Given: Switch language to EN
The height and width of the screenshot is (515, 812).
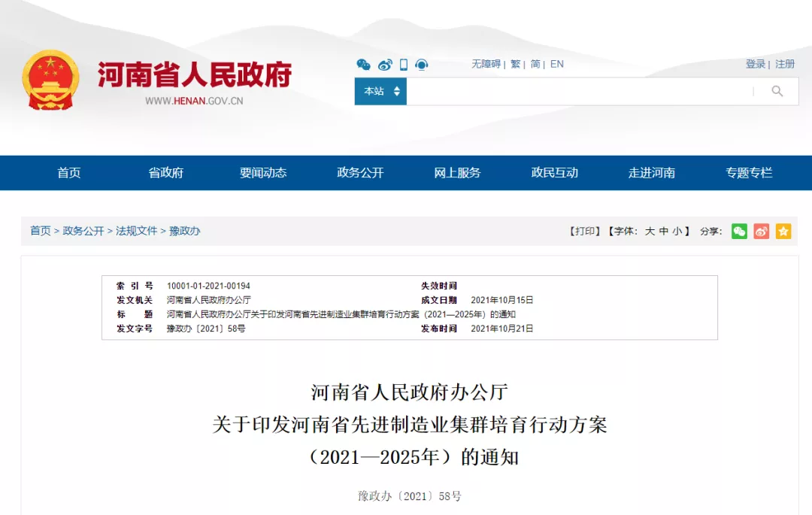Looking at the screenshot, I should coord(556,64).
